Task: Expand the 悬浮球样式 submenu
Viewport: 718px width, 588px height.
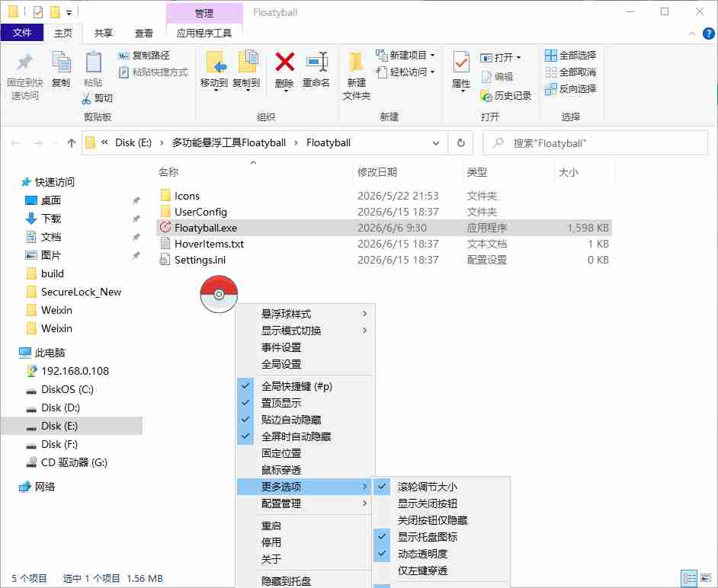Action: 305,314
